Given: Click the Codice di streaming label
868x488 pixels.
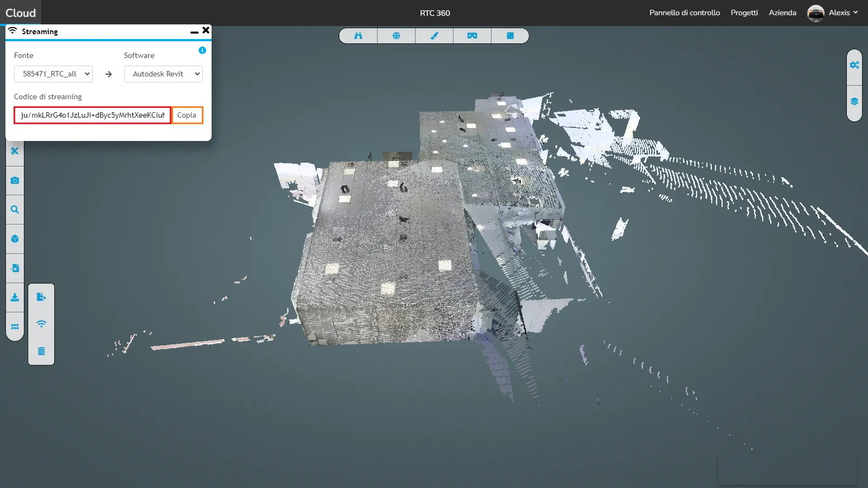Looking at the screenshot, I should (48, 97).
